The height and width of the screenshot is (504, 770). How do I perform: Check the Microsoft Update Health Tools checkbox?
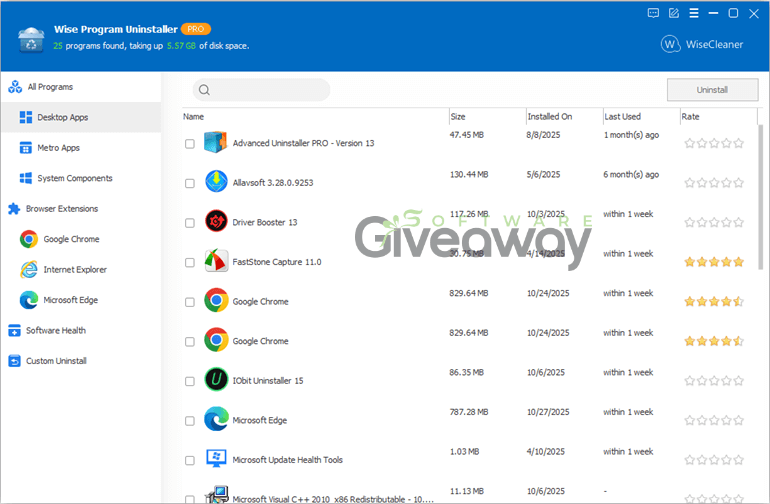click(x=190, y=460)
